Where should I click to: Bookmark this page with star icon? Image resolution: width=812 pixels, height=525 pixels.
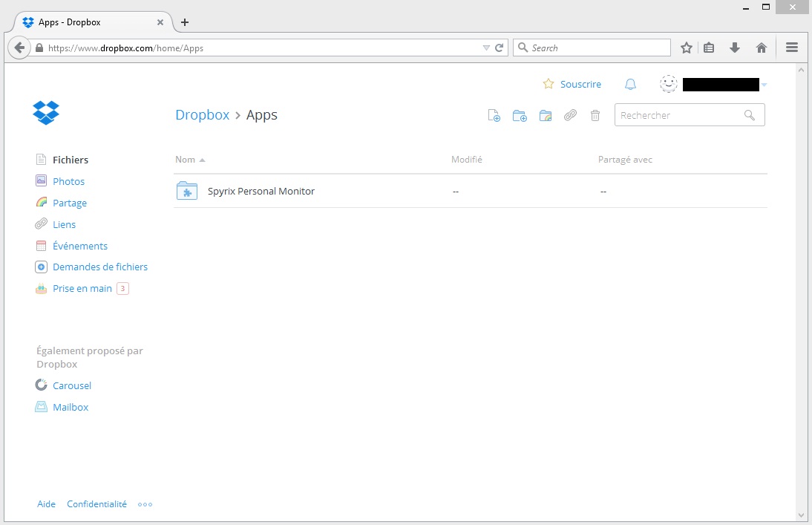point(686,48)
